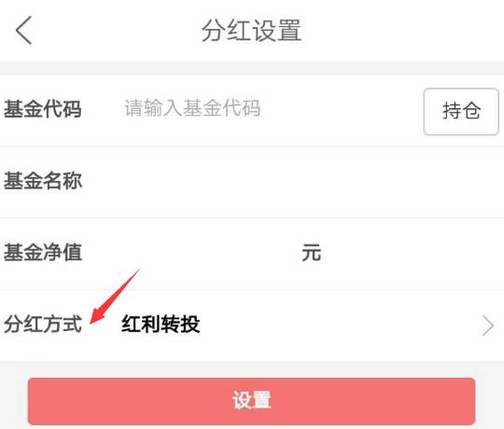Click the 元 unit text
The height and width of the screenshot is (429, 504).
click(x=311, y=253)
